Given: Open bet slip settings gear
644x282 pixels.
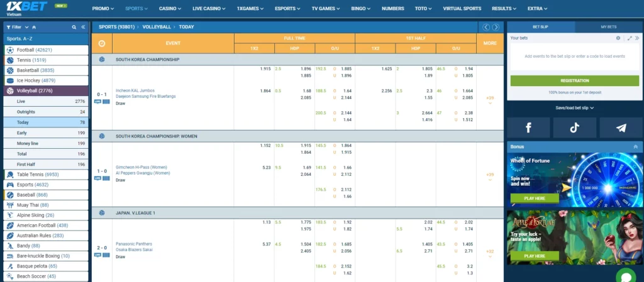Looking at the screenshot, I should pos(618,38).
